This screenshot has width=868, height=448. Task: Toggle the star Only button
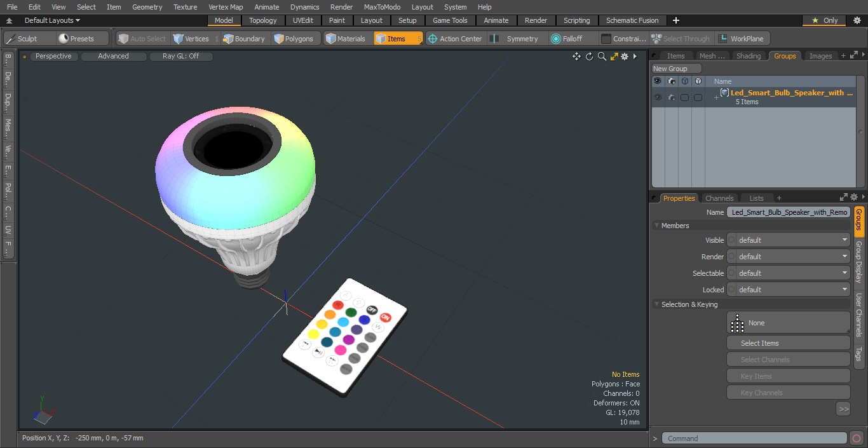coord(824,20)
